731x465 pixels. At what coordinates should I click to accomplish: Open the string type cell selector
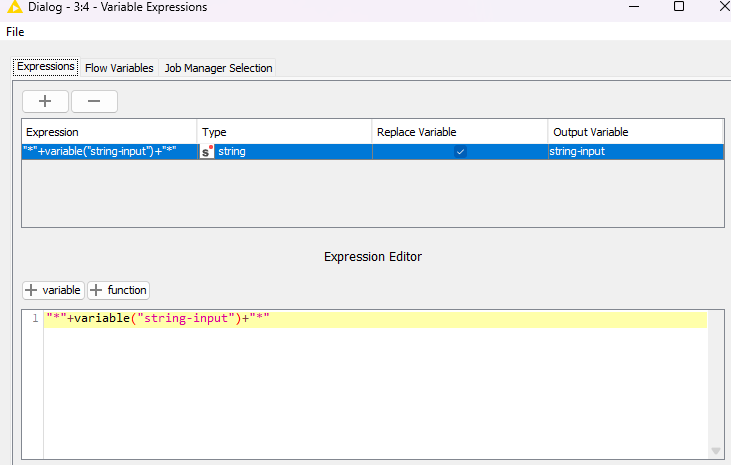tap(285, 152)
